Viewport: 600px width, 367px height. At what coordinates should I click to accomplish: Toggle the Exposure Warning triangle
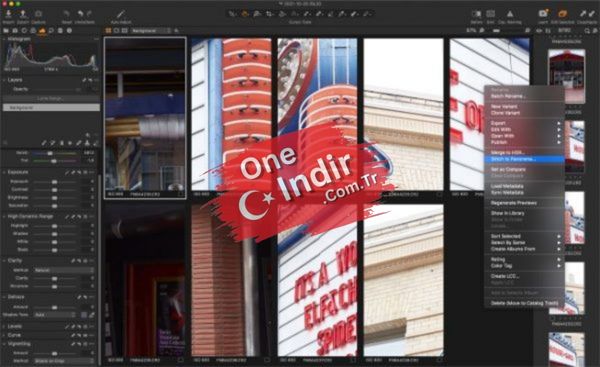[x=510, y=14]
